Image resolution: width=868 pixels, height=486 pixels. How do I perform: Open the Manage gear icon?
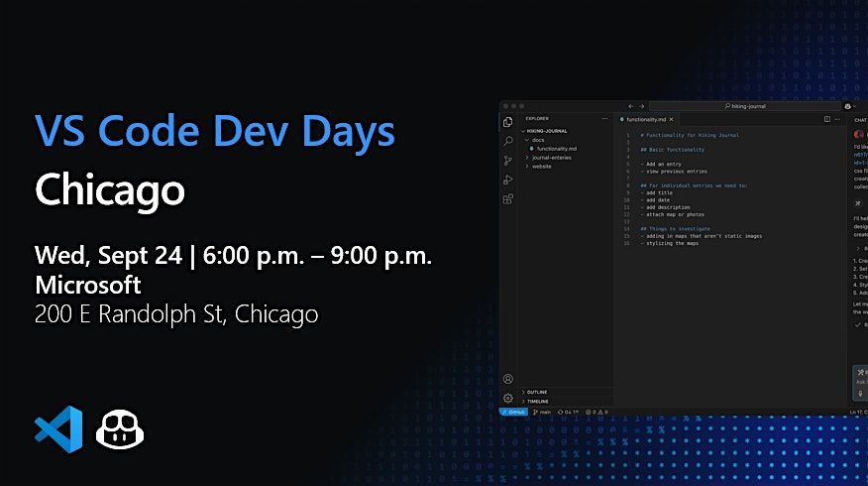(507, 398)
